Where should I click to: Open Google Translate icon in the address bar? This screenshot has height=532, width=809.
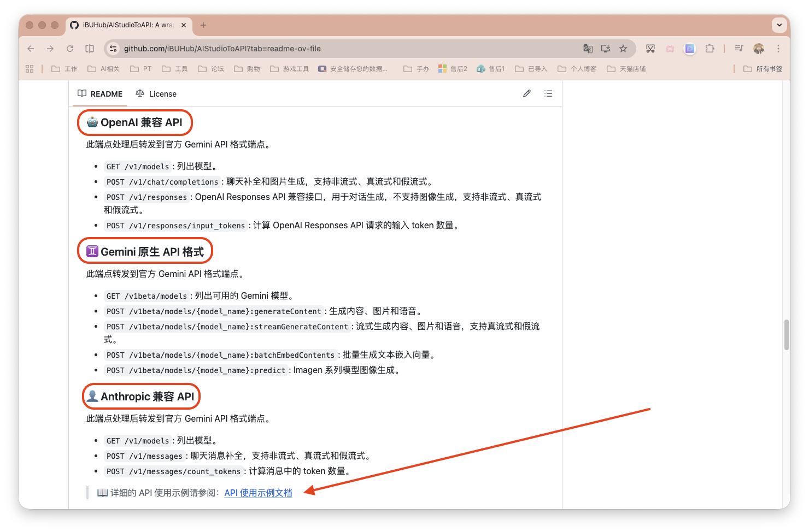pos(588,49)
